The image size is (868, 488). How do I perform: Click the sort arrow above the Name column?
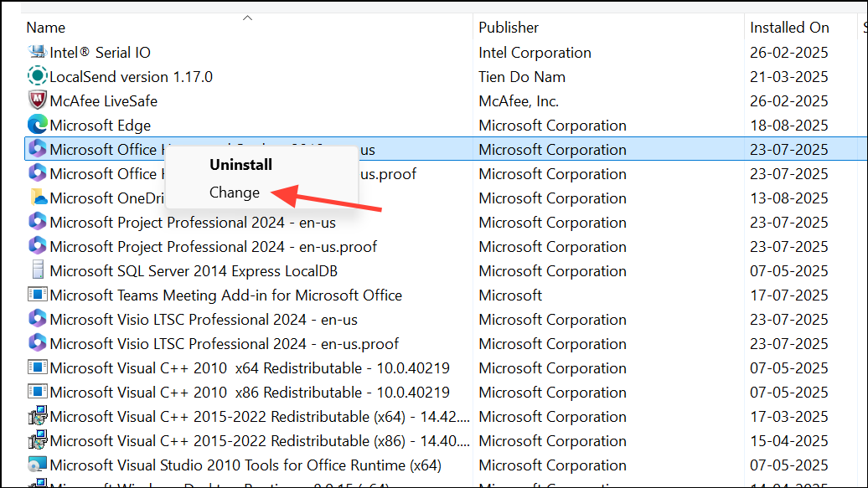click(x=247, y=18)
